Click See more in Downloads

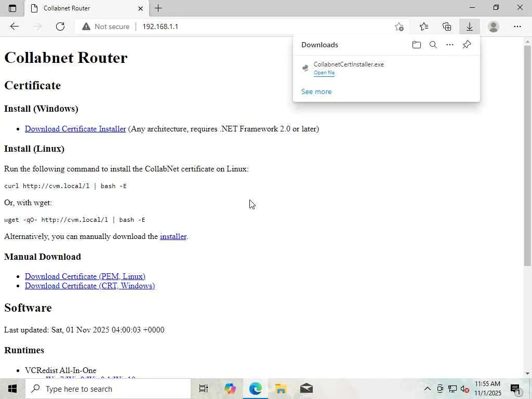(x=316, y=91)
